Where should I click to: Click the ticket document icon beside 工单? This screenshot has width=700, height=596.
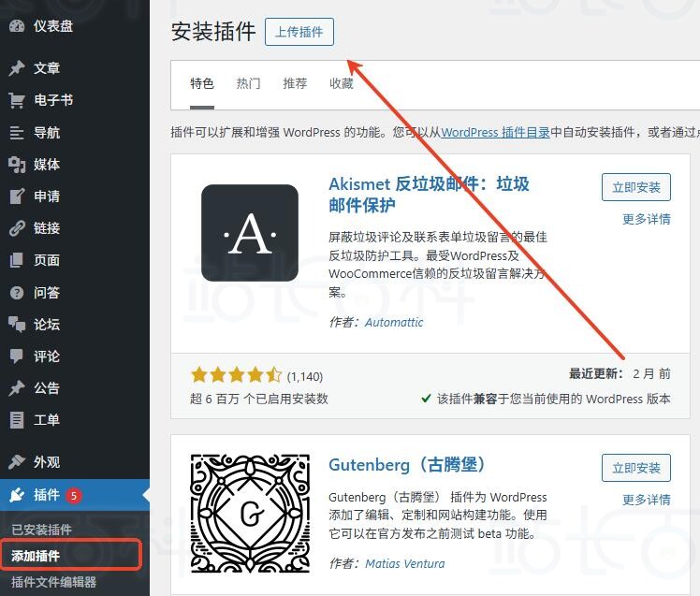point(17,420)
